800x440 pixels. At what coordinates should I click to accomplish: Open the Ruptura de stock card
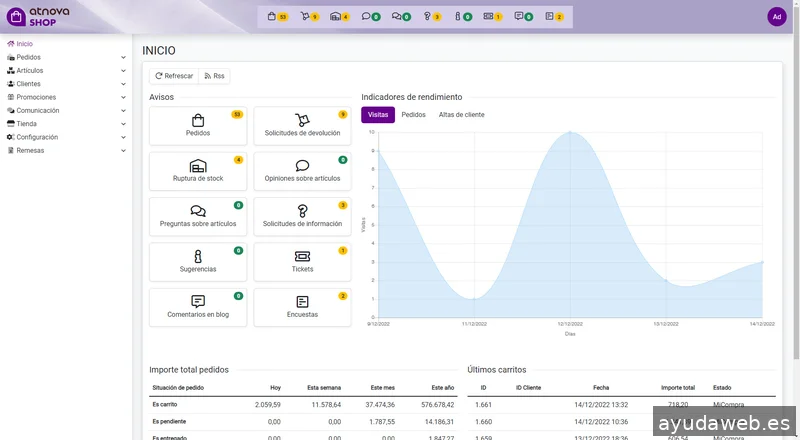(x=198, y=171)
